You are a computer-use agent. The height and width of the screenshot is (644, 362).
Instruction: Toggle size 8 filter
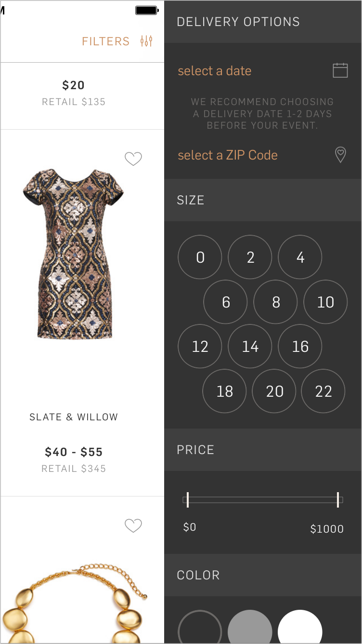point(275,302)
